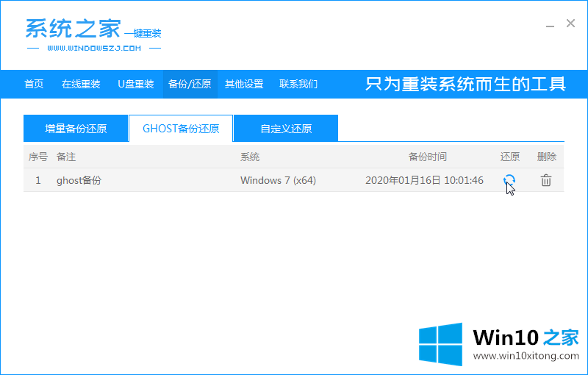Viewport: 588px width, 375px height.
Task: Select 备份/还原 in navigation bar
Action: [190, 84]
